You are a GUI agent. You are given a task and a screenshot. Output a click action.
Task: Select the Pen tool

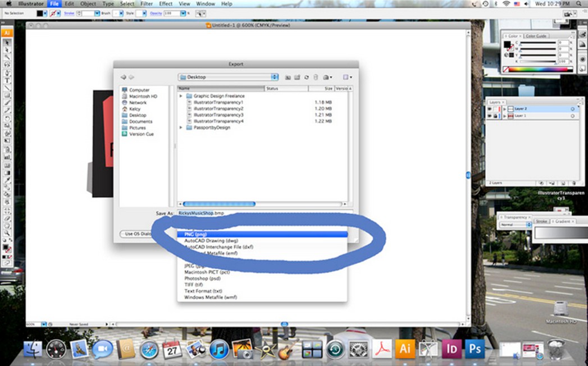(x=7, y=73)
